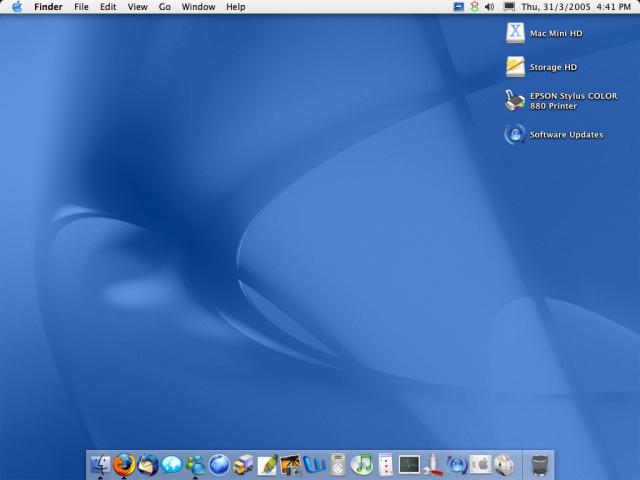This screenshot has width=640, height=480.
Task: Open the Edit menu
Action: tap(108, 7)
